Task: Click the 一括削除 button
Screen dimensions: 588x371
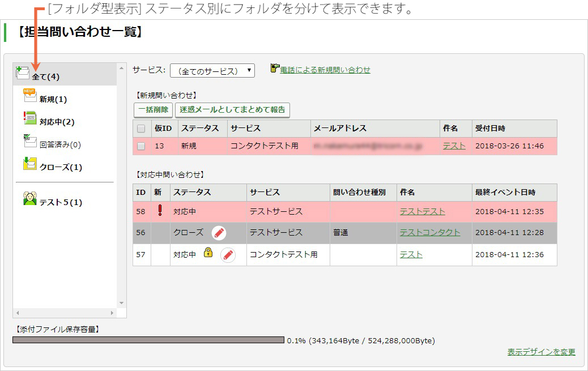Action: tap(154, 110)
